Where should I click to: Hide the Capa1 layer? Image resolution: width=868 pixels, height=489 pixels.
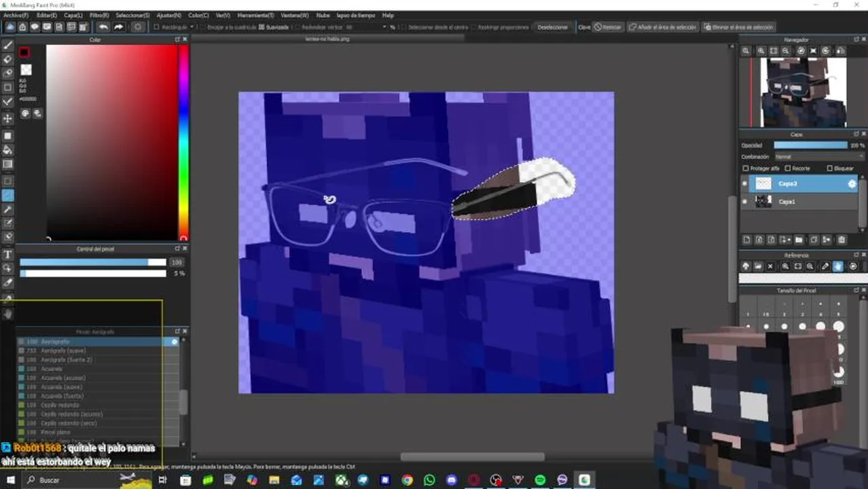[745, 202]
